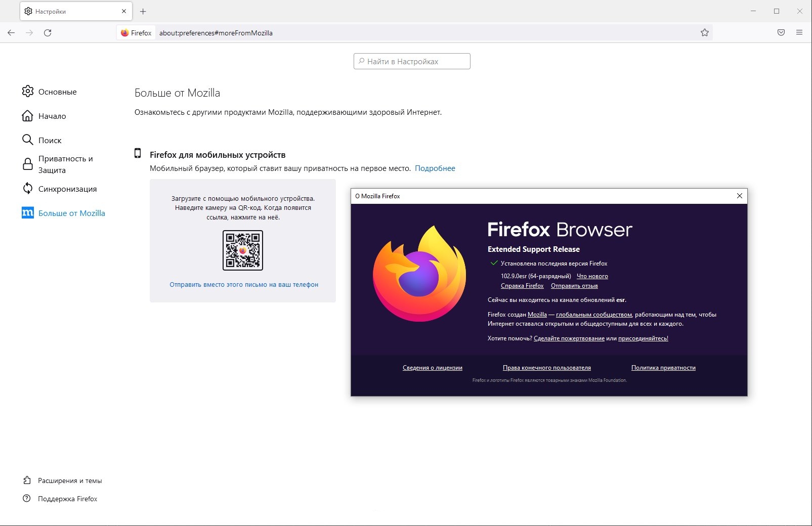Click the puzzle piece extensions icon
Viewport: 812px width, 526px height.
click(x=27, y=480)
